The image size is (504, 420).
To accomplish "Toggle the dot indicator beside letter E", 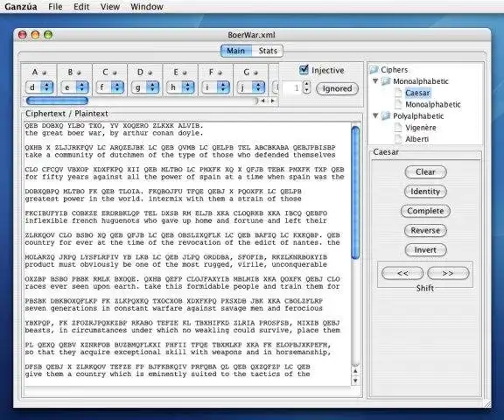I will 185,73.
